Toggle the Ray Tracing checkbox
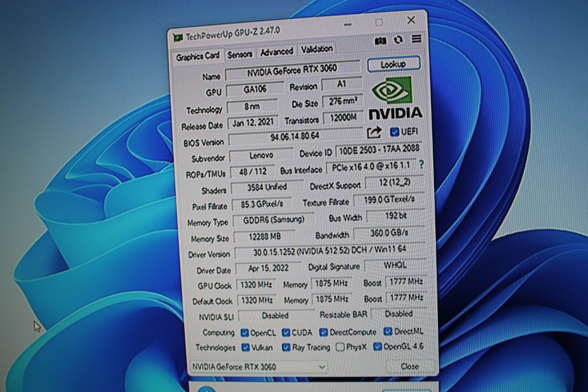Image resolution: width=588 pixels, height=392 pixels. point(286,347)
